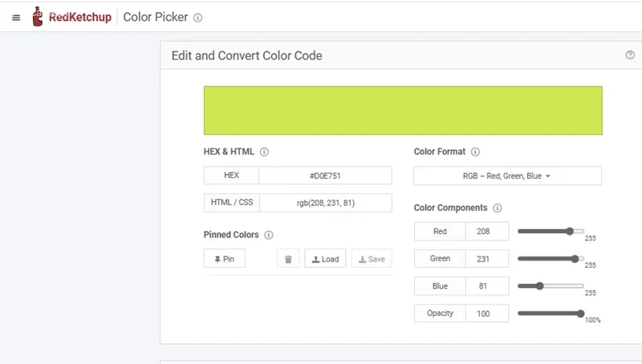The width and height of the screenshot is (642, 364).
Task: Click info icon next to Pinned Colors
Action: (269, 235)
